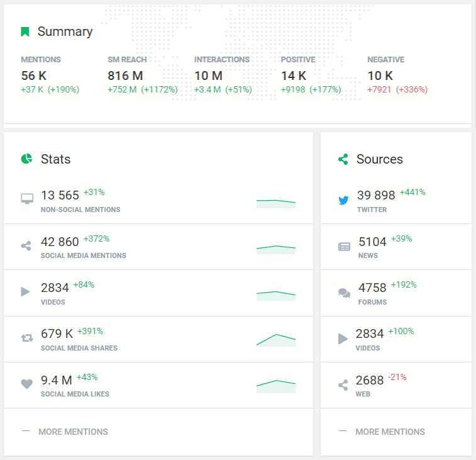Collapse Sources via More Mentions dash icon

(343, 431)
